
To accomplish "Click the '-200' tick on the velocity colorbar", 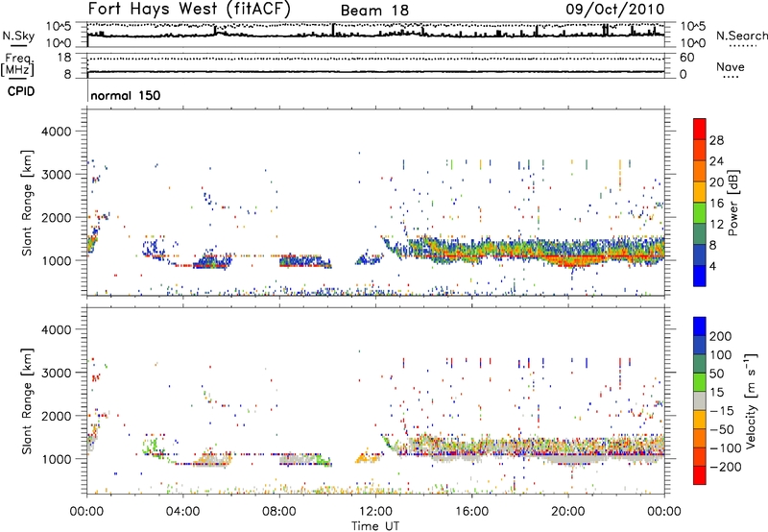I will pyautogui.click(x=725, y=467).
